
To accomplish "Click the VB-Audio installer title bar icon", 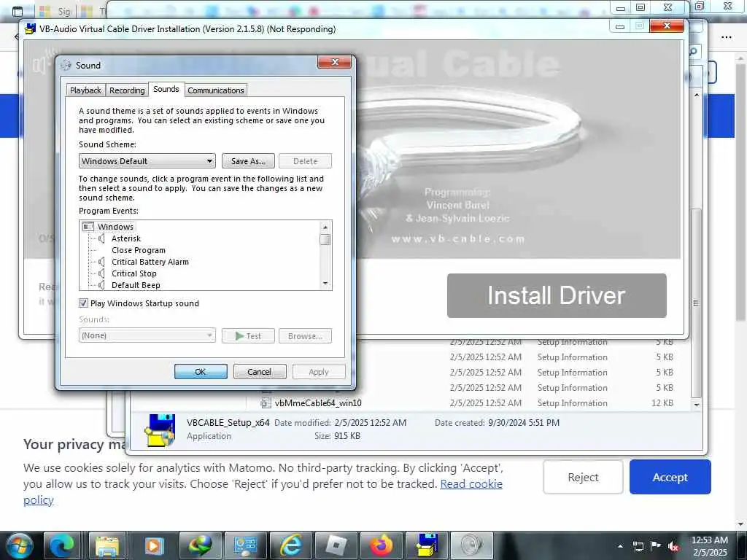I will tap(30, 29).
